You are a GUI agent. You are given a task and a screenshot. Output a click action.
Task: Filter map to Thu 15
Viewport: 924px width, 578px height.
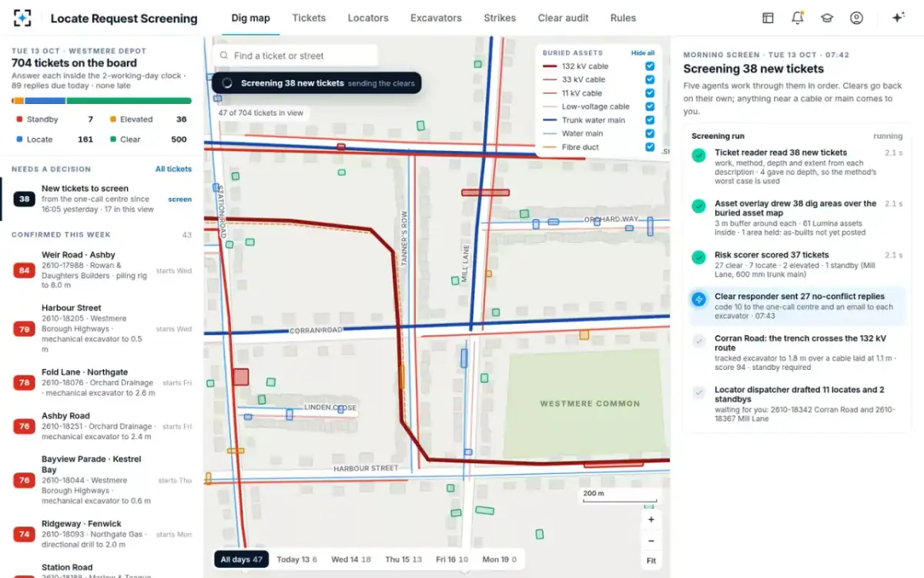click(403, 560)
